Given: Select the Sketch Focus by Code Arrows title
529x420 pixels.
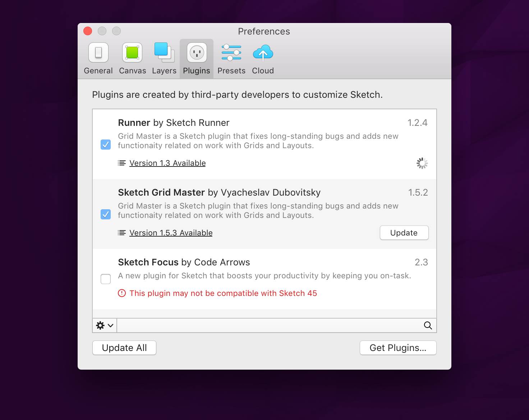Looking at the screenshot, I should 184,262.
